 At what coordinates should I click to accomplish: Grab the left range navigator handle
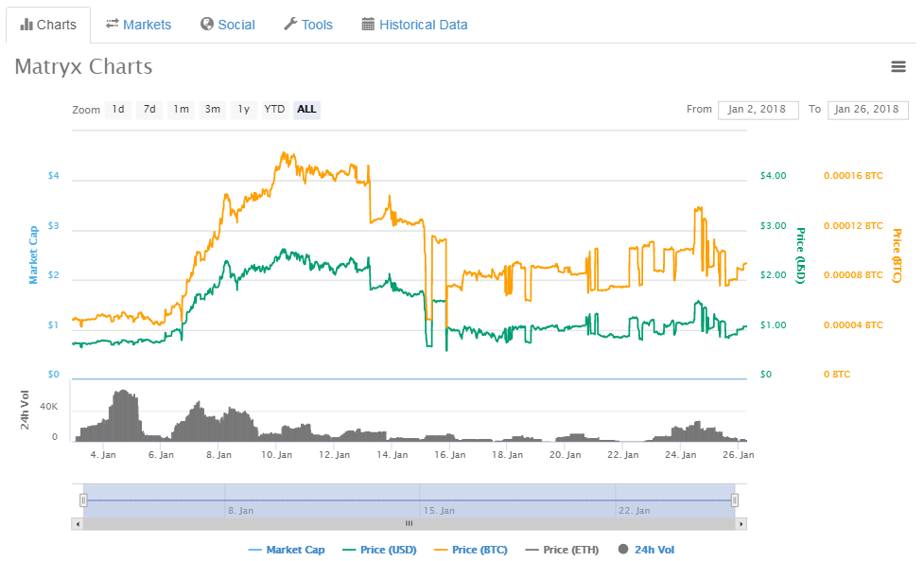[x=83, y=500]
